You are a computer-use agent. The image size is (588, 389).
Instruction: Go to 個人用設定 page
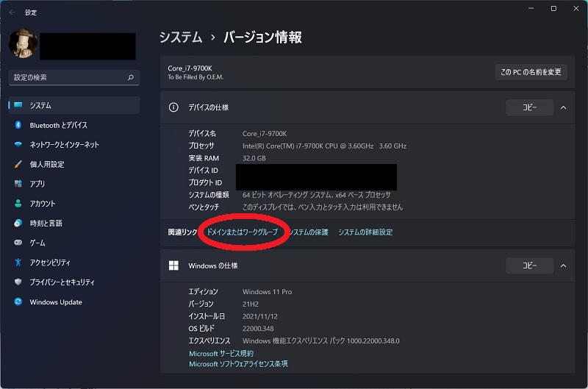pos(74,164)
